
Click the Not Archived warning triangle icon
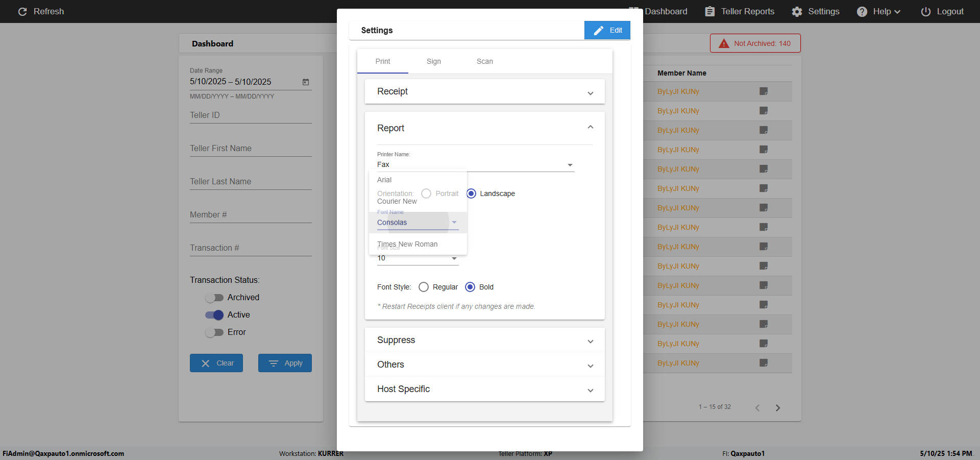point(724,43)
